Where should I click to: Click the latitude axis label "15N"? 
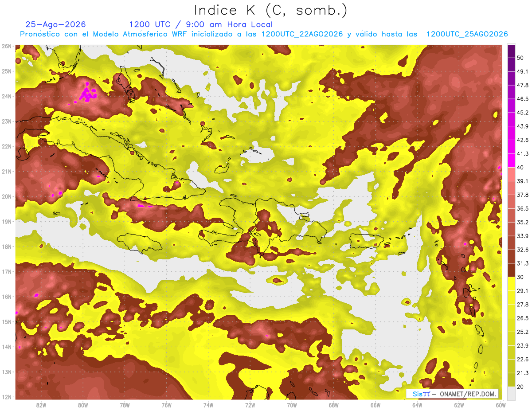7,321
